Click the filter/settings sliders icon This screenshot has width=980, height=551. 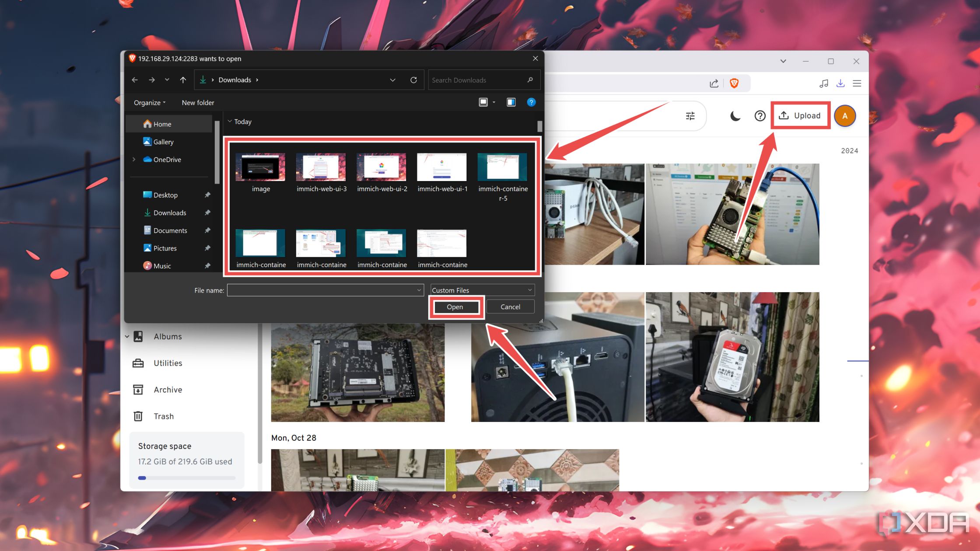pos(690,116)
